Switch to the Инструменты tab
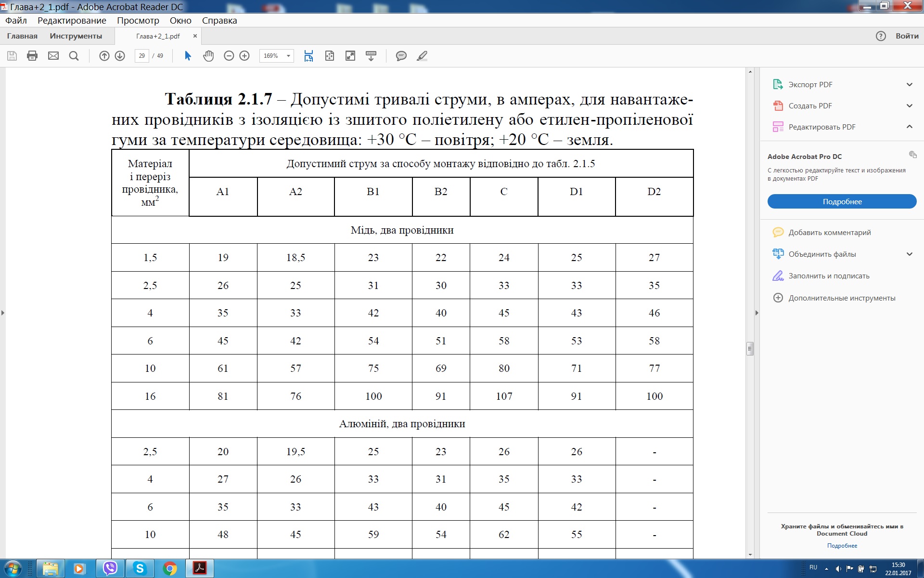 pyautogui.click(x=76, y=36)
